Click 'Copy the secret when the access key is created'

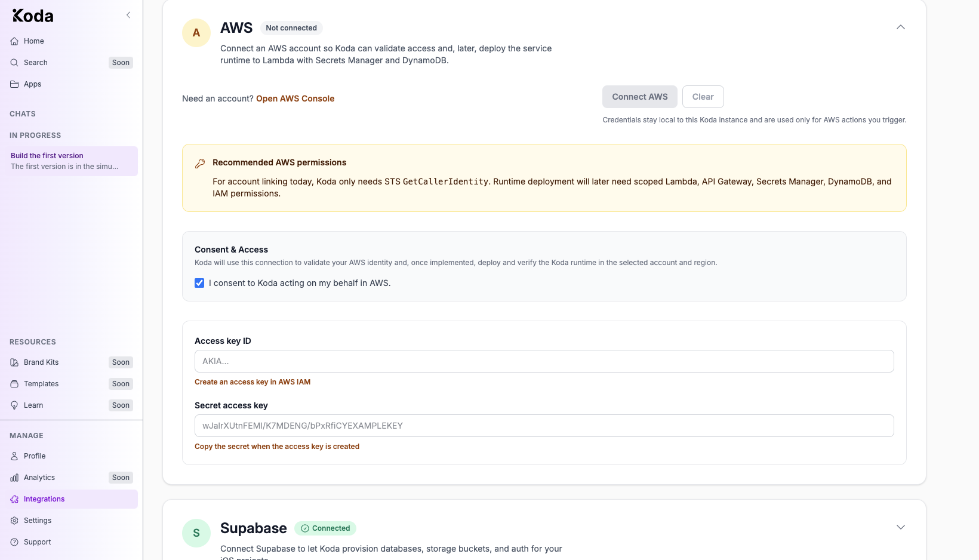[277, 447]
